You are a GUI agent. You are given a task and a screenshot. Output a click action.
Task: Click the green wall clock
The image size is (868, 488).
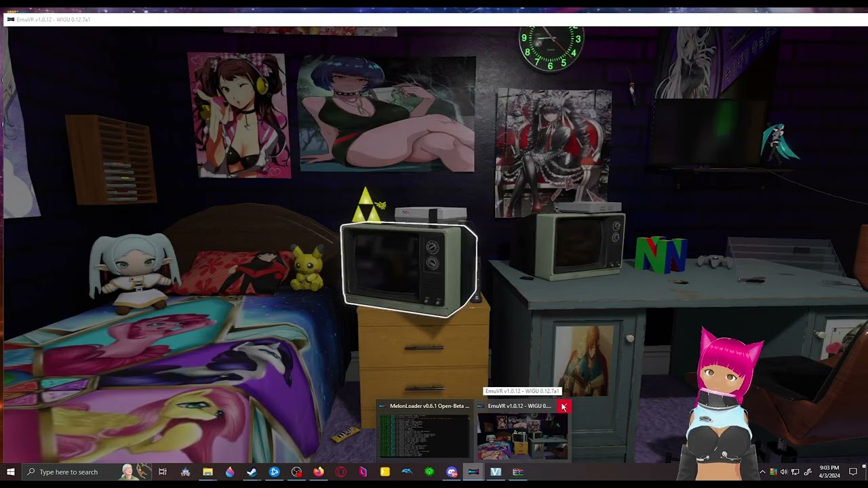[x=551, y=47]
